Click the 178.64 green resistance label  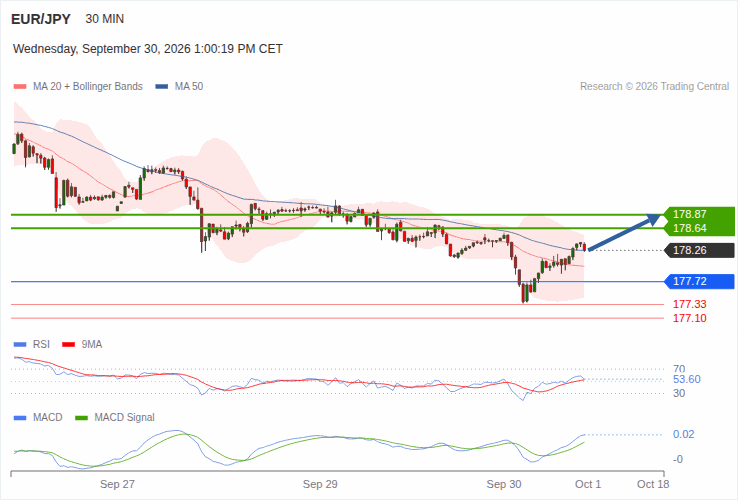(x=699, y=228)
